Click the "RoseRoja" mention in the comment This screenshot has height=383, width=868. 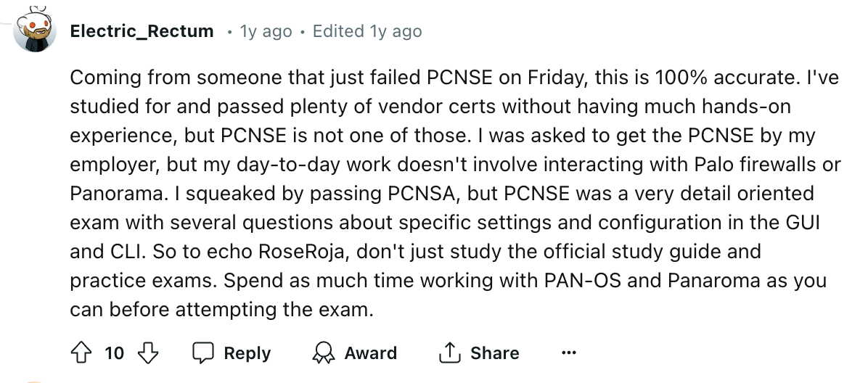click(303, 251)
